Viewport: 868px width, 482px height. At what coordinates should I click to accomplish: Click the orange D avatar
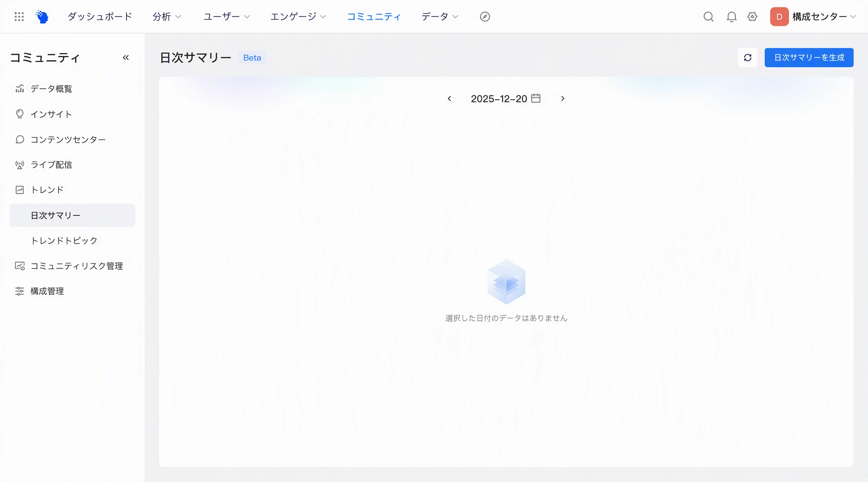pos(779,17)
